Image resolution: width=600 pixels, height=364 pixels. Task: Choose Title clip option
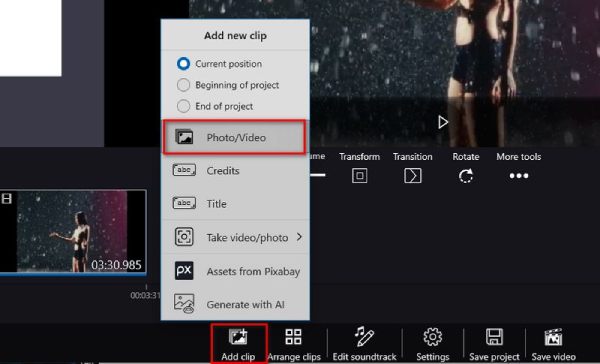pyautogui.click(x=235, y=204)
